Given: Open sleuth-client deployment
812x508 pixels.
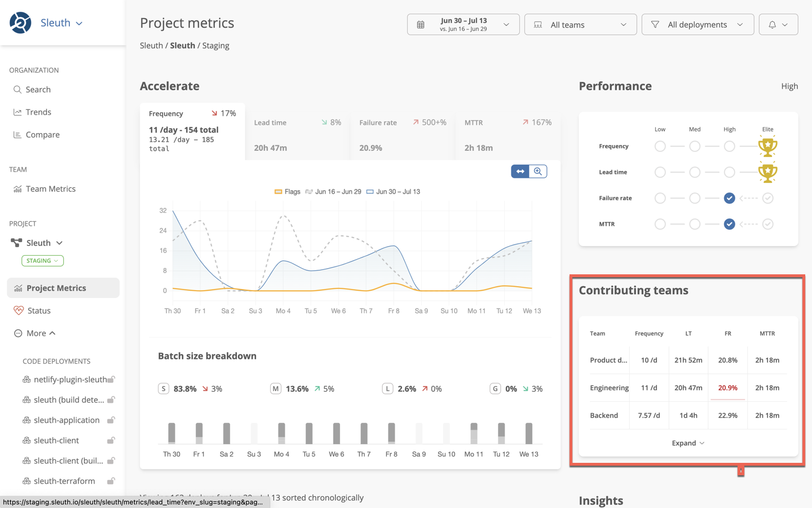Looking at the screenshot, I should (x=56, y=440).
